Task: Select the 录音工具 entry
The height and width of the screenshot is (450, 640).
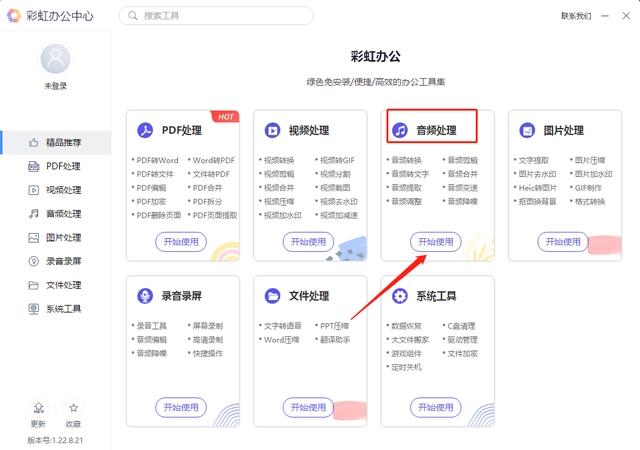Action: tap(151, 326)
